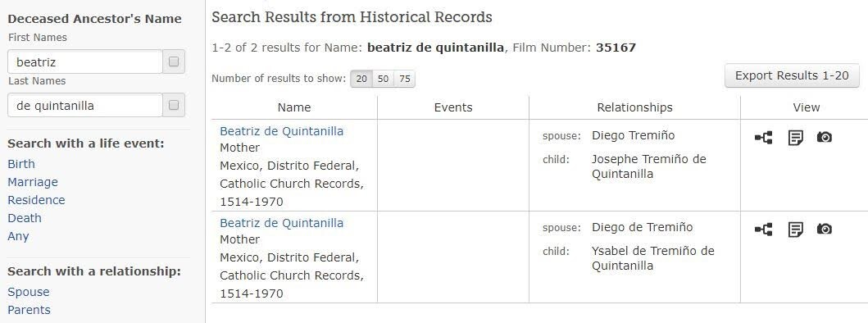
Task: Toggle exact match checkbox for Last Names
Action: point(174,105)
